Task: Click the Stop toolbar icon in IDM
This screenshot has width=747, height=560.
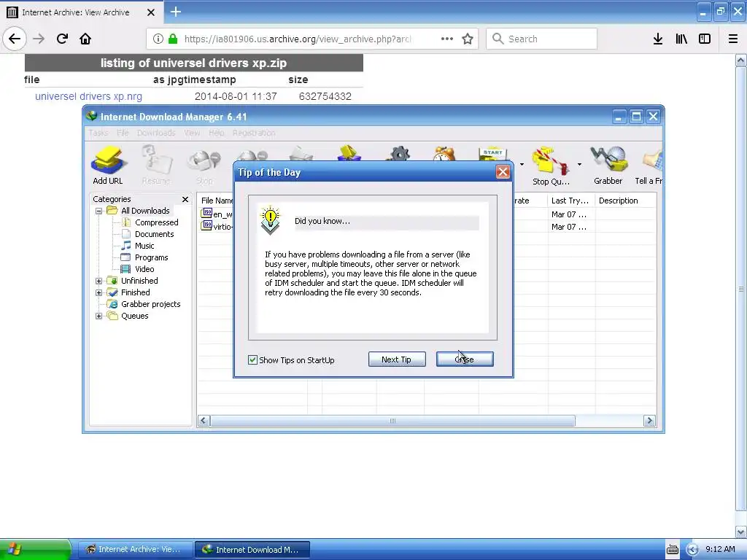Action: [204, 165]
